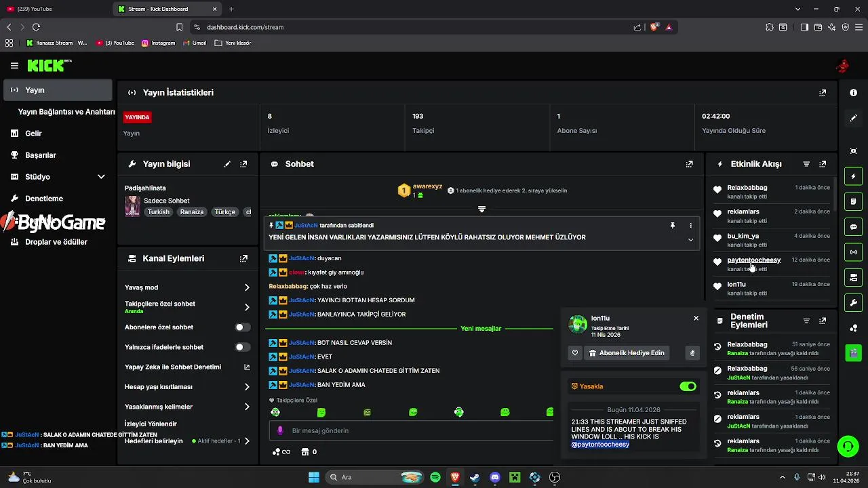Viewport: 868px width, 488px height.
Task: Click the purple microphone icon in message box
Action: (x=280, y=430)
